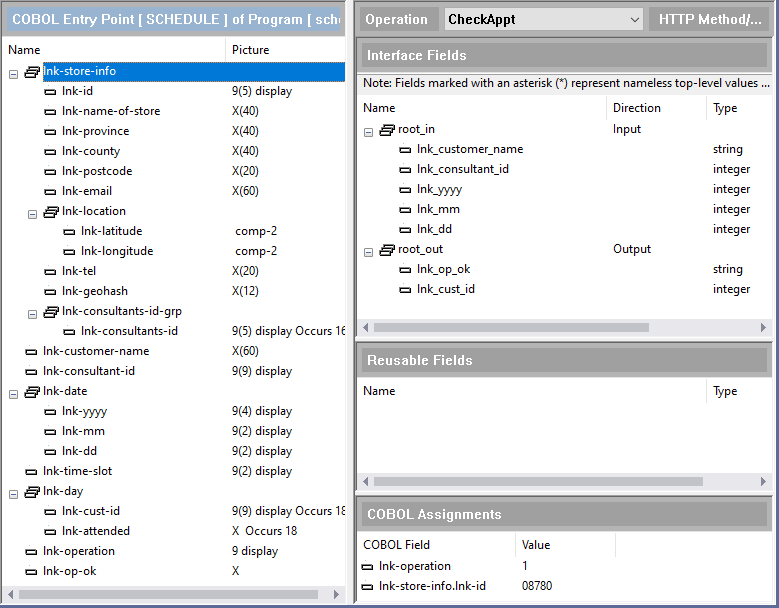Click the lnk-operation assignment icon
This screenshot has width=779, height=608.
tap(368, 566)
